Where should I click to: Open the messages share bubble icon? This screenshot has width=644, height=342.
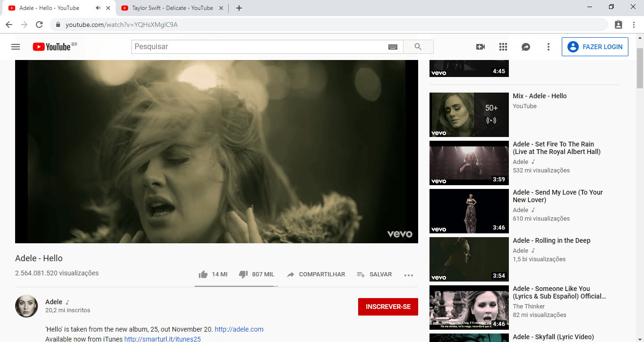[526, 47]
